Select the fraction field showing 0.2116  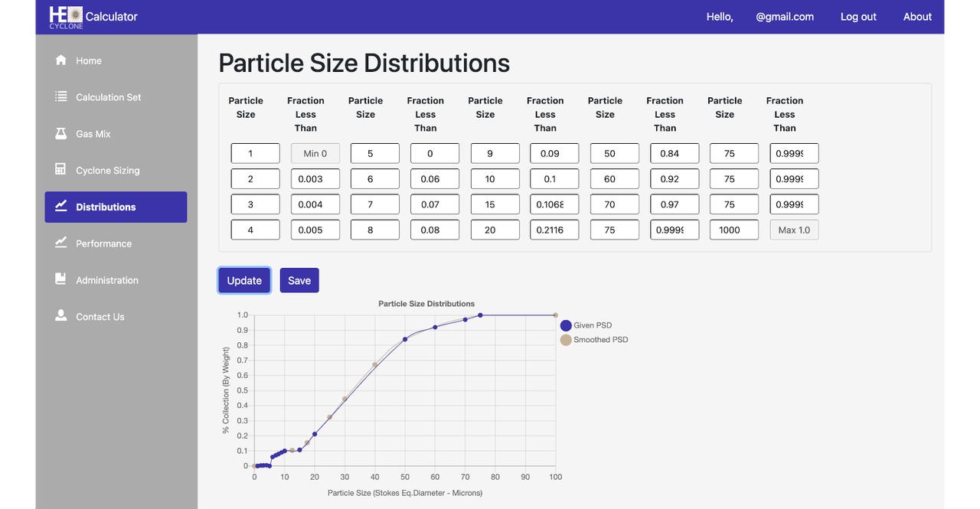tap(554, 230)
